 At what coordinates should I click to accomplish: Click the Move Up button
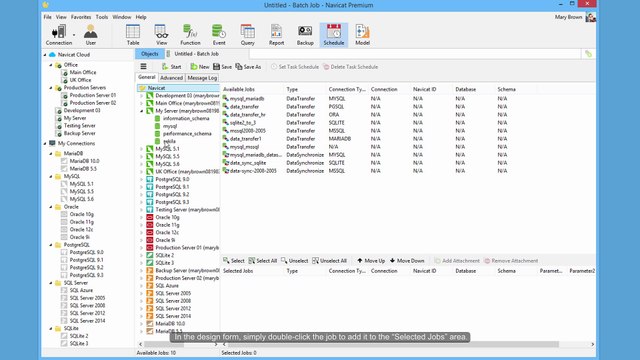[x=371, y=260]
